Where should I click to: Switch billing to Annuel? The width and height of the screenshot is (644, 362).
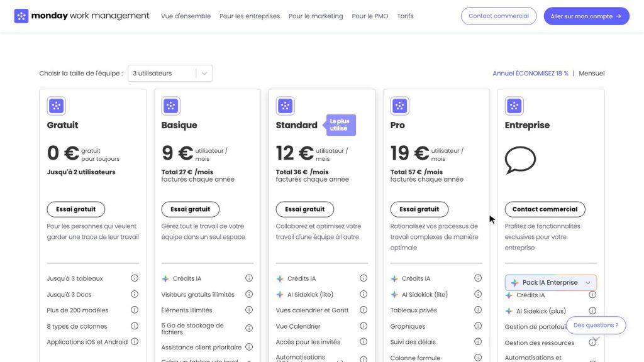pos(530,74)
